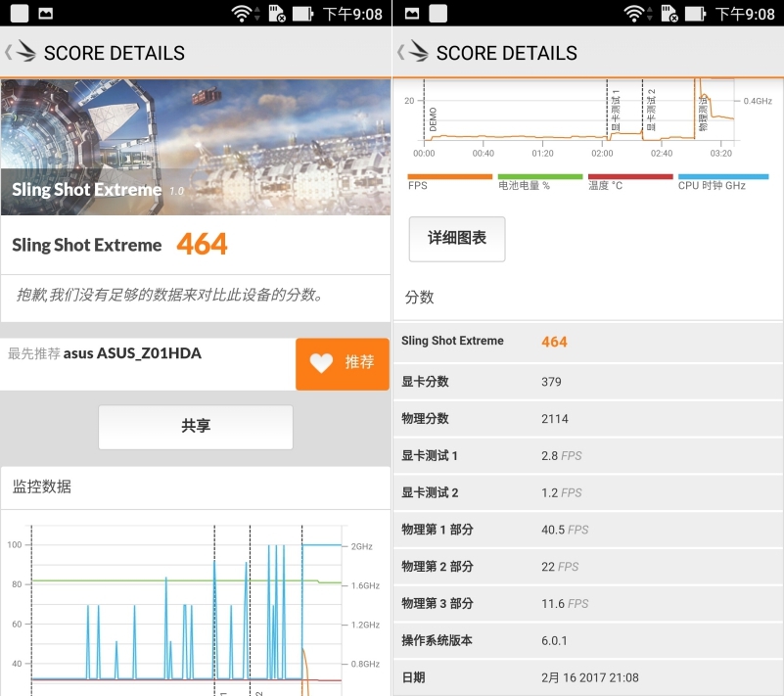Tap the SD card icon in left status bar
This screenshot has height=696, width=784.
[x=277, y=14]
